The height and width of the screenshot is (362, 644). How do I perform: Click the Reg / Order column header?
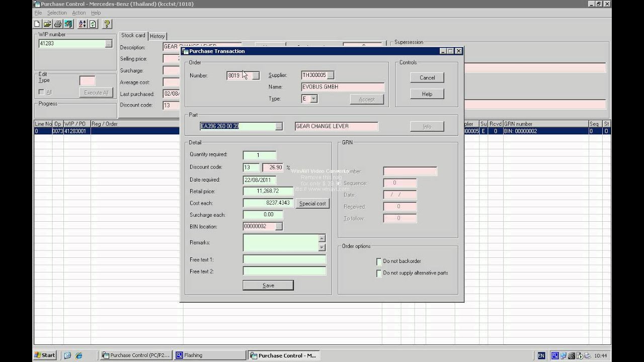pyautogui.click(x=136, y=124)
